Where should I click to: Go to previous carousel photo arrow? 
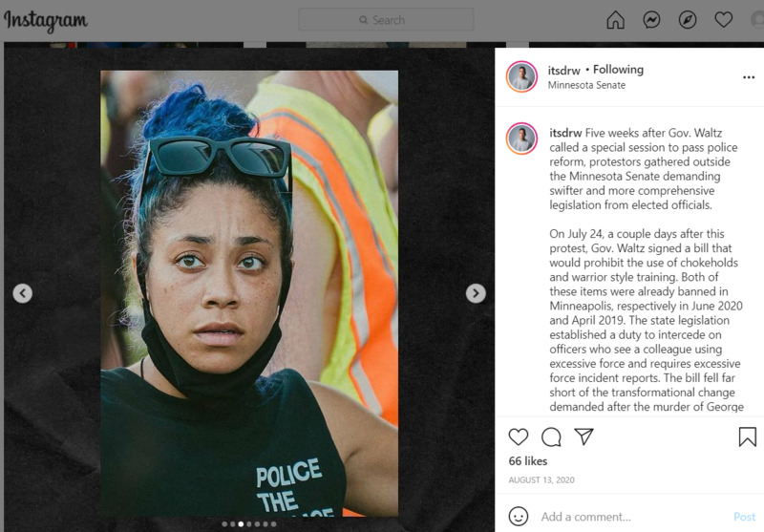pyautogui.click(x=22, y=293)
